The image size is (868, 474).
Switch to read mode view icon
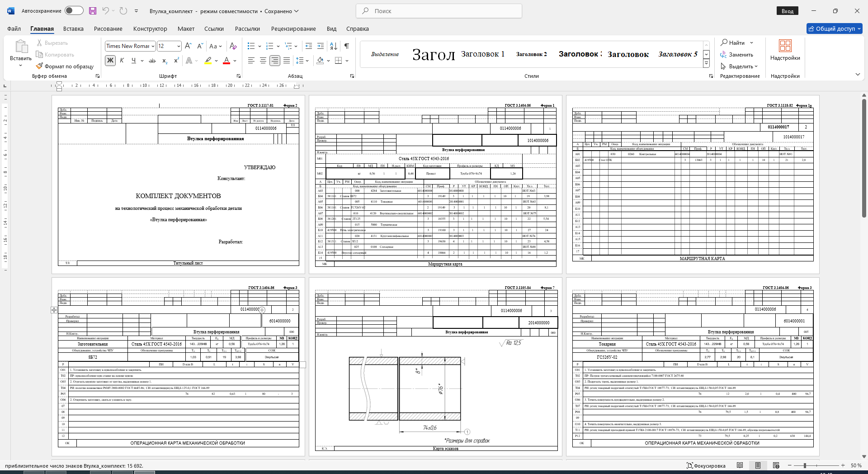(x=740, y=465)
